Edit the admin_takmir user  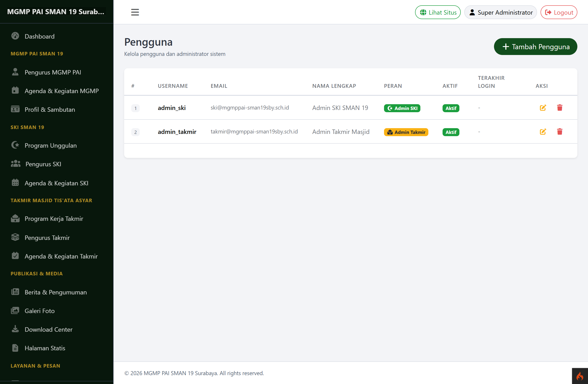(543, 132)
